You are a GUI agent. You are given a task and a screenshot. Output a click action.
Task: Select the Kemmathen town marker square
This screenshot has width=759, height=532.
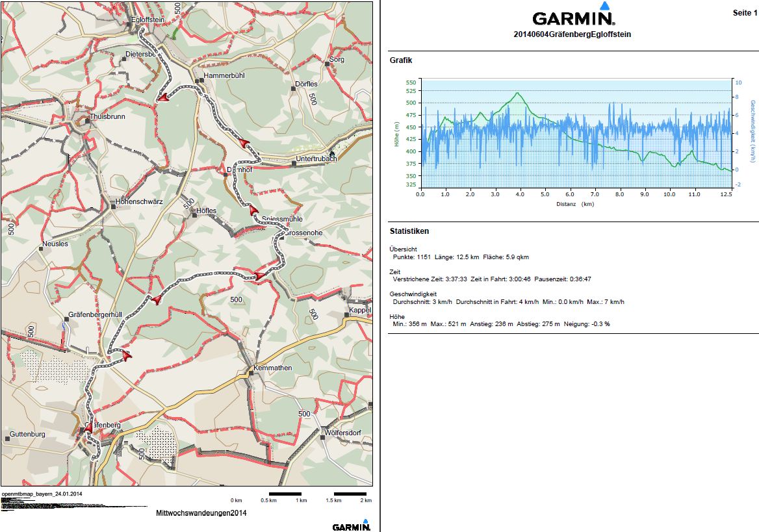(251, 373)
